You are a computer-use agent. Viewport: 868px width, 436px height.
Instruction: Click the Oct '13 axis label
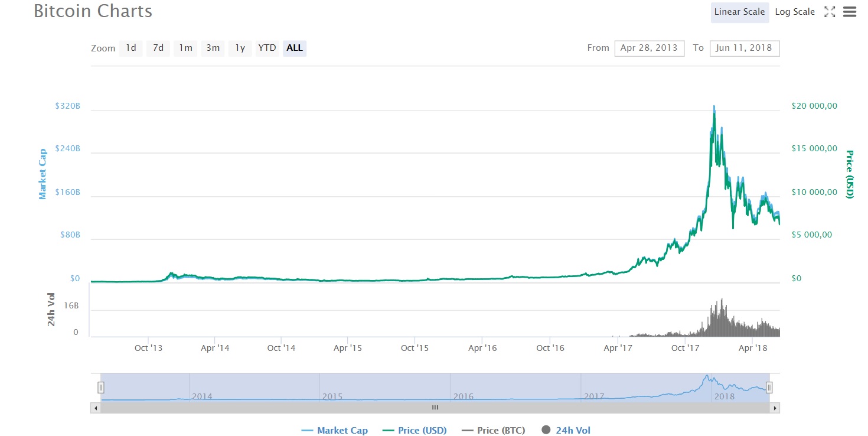pos(148,348)
